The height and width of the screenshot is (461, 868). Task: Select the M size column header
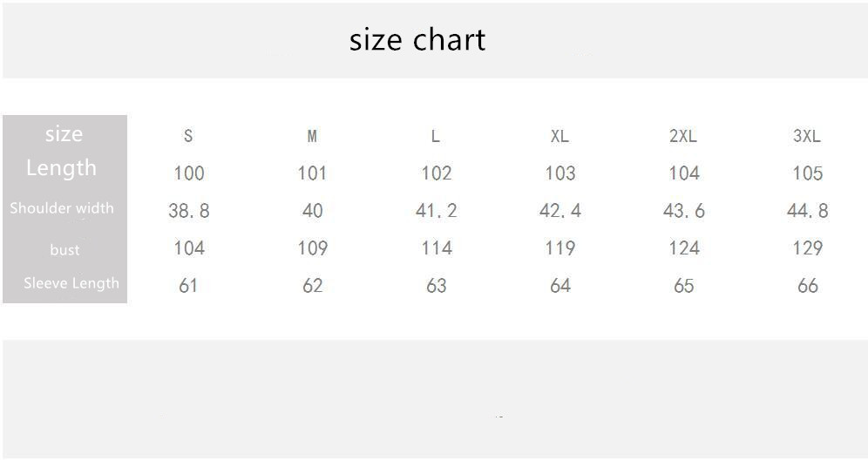(x=312, y=136)
